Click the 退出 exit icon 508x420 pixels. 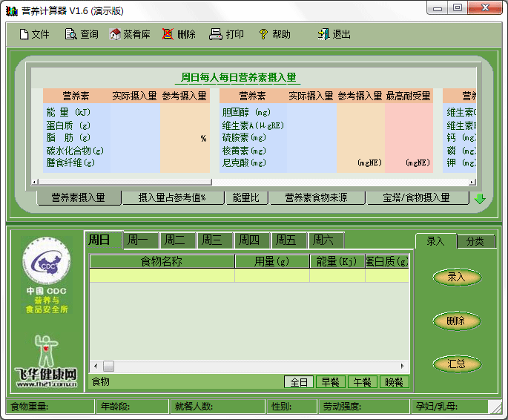(x=323, y=34)
